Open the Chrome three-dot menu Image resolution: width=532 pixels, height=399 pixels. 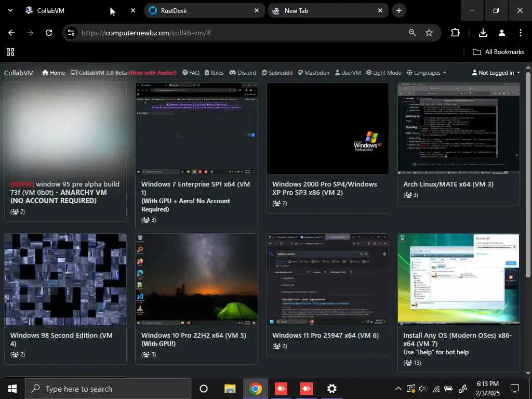(x=521, y=33)
